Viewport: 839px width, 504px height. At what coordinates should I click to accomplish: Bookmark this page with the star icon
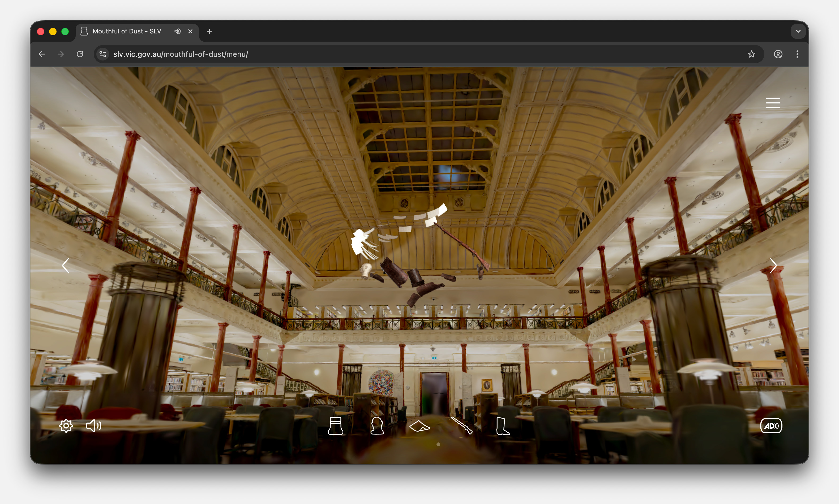pos(751,54)
